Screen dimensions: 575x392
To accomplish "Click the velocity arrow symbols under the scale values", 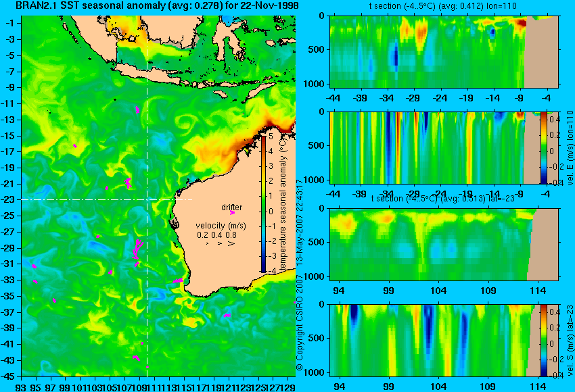I will [x=221, y=243].
